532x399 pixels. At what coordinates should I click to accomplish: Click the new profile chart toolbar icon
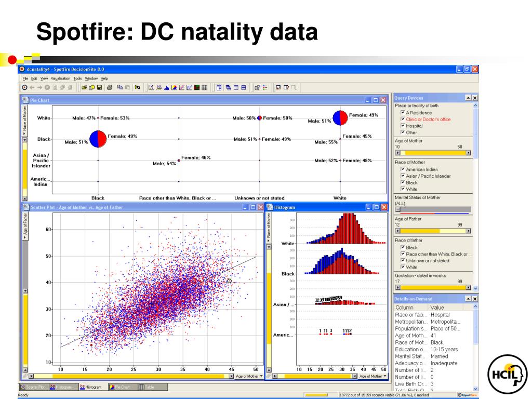pyautogui.click(x=189, y=87)
